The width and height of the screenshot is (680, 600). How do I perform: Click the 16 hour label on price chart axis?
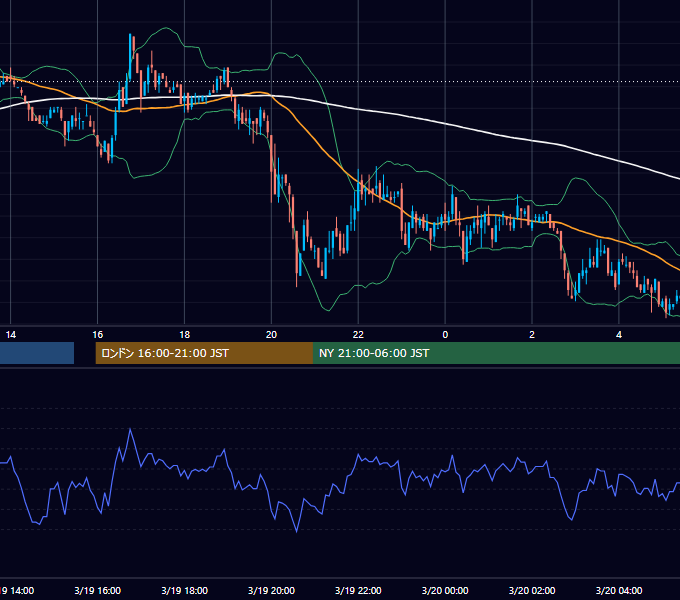coord(98,335)
